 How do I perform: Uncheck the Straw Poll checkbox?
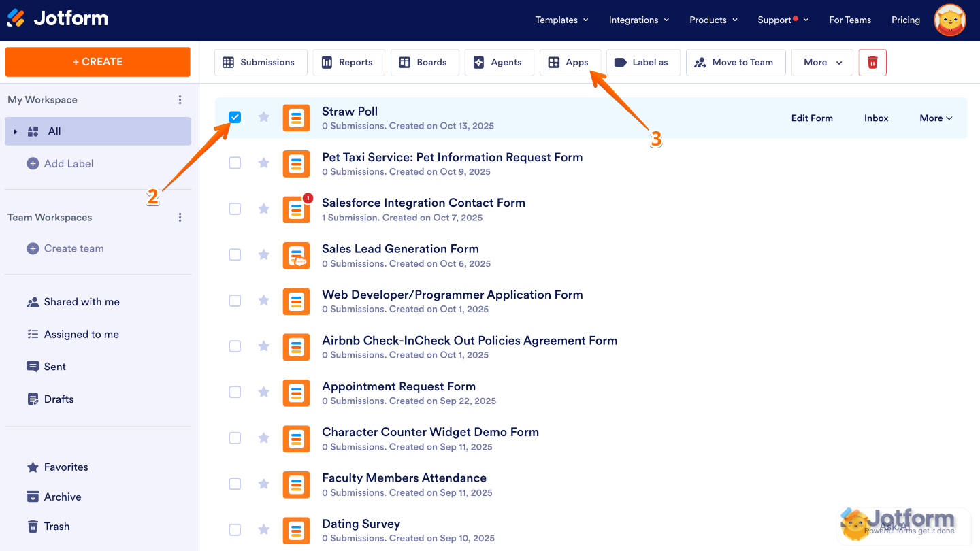coord(235,117)
